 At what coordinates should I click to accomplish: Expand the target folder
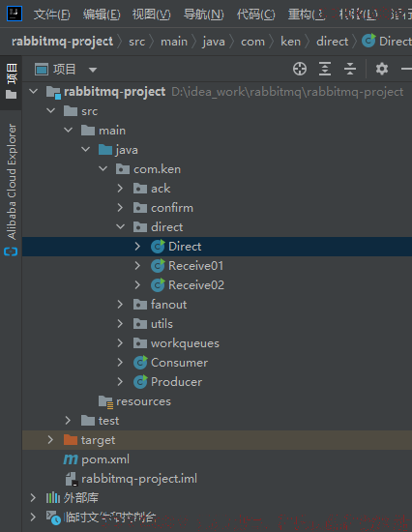click(x=50, y=440)
